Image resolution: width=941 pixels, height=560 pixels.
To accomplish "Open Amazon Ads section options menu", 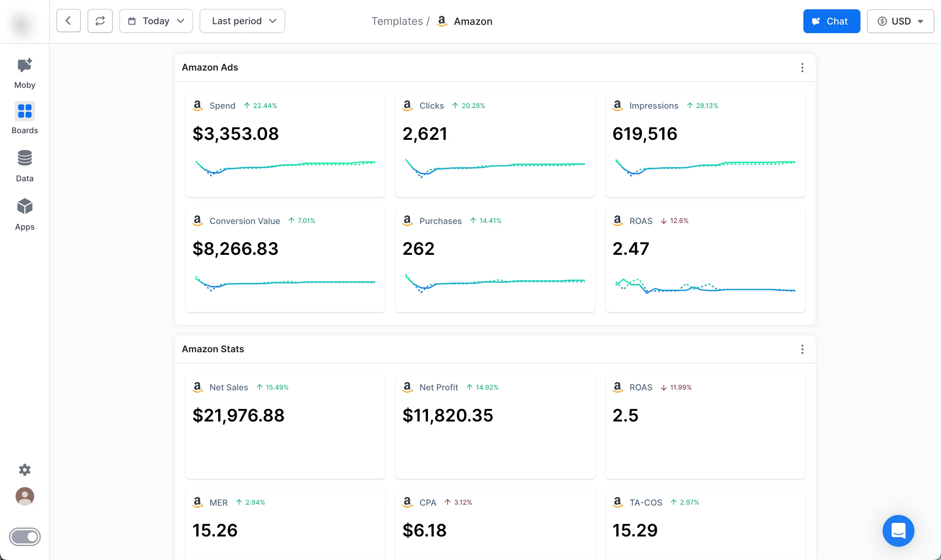I will pos(802,68).
